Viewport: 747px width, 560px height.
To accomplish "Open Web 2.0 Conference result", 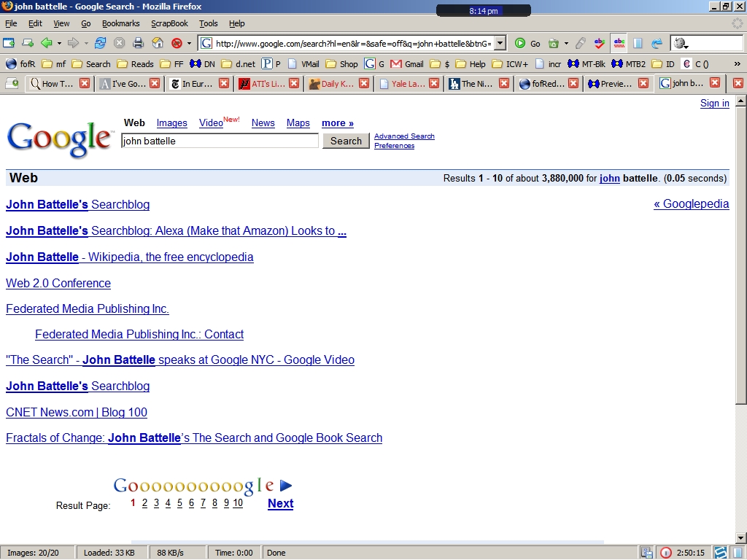I will pyautogui.click(x=58, y=284).
